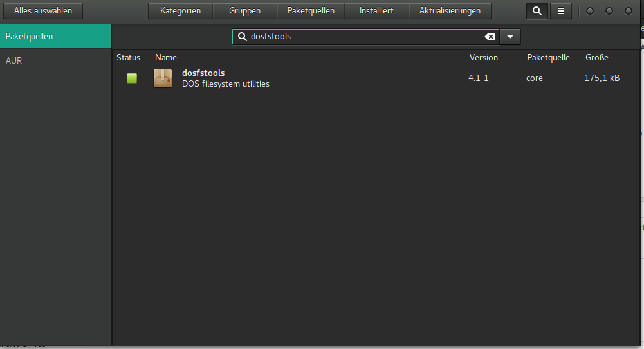This screenshot has width=644, height=349.
Task: Switch to the Kategorien tab
Action: (x=180, y=11)
